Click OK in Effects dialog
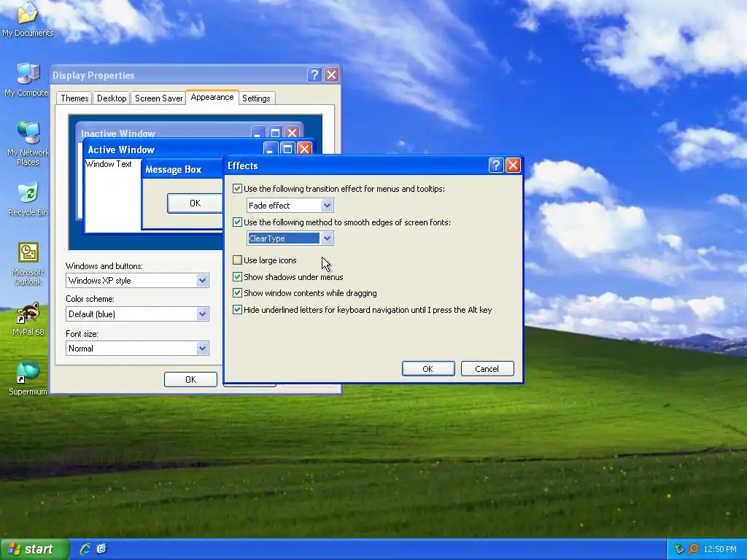This screenshot has width=747, height=560. (x=427, y=368)
